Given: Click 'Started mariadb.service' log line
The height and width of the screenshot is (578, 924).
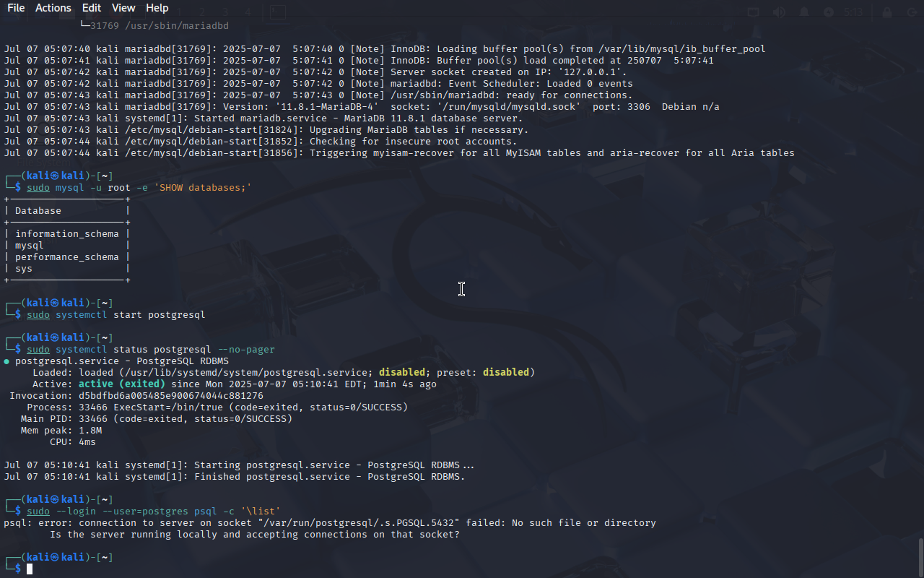Looking at the screenshot, I should [x=263, y=118].
